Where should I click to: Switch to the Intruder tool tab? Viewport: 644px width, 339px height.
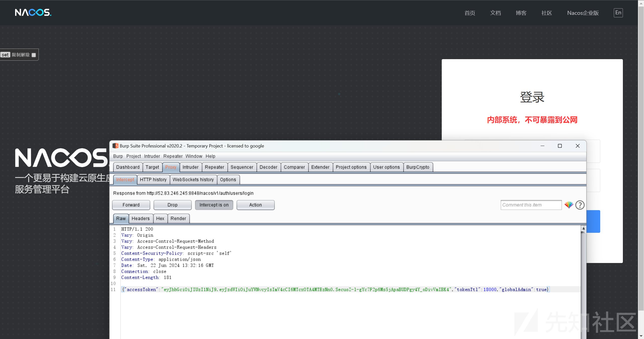coord(190,167)
